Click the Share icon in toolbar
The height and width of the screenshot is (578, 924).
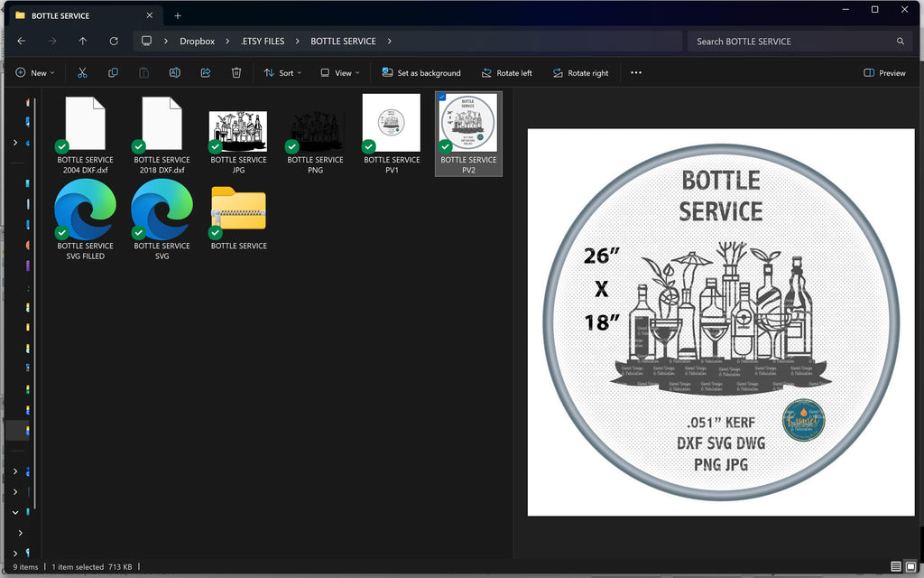tap(205, 72)
